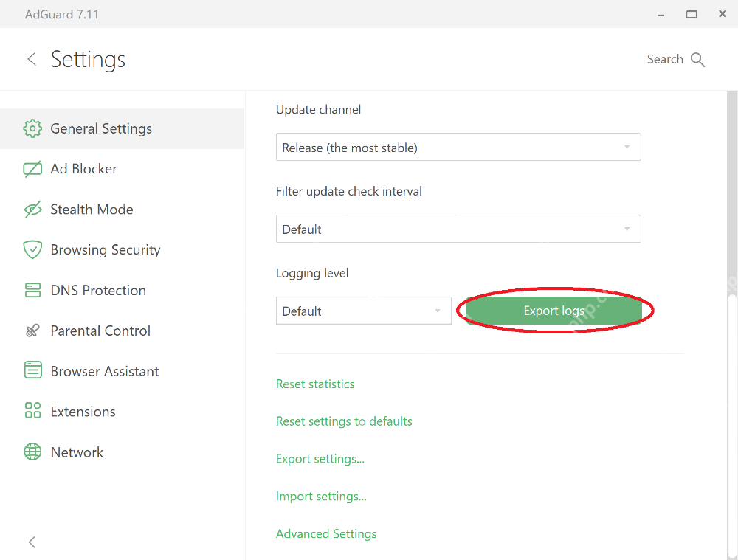This screenshot has width=738, height=560.
Task: Click the Browsing Security shield icon
Action: 32,249
